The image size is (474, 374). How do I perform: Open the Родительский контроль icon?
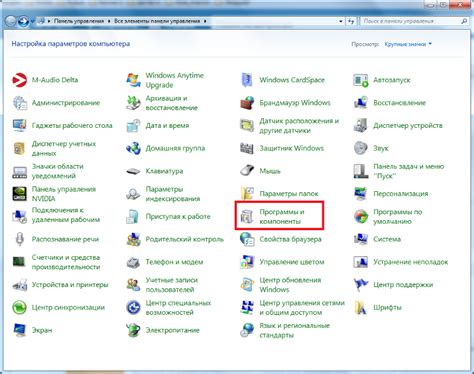(x=133, y=239)
